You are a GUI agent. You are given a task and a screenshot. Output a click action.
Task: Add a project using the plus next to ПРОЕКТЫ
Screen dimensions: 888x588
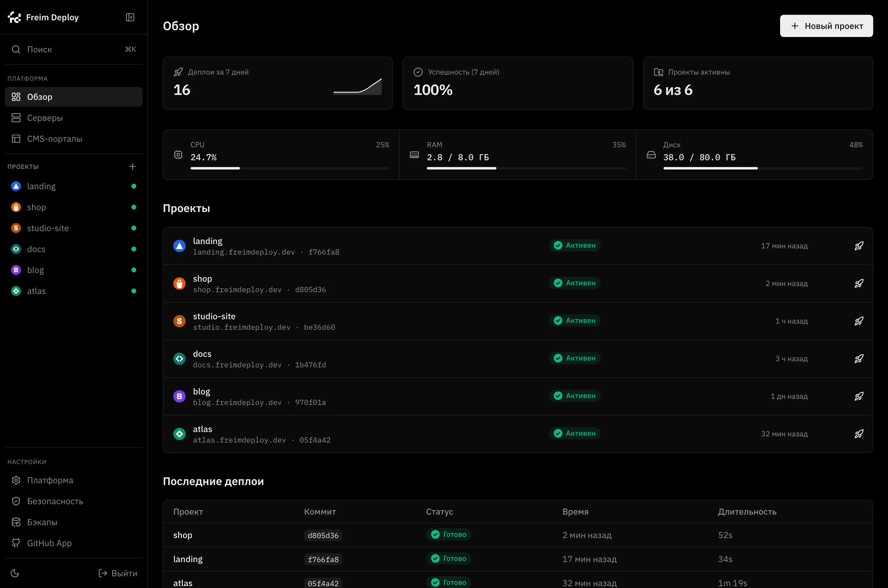click(133, 166)
